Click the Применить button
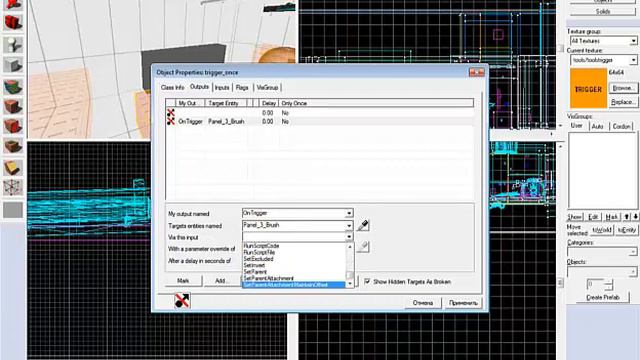 tap(463, 303)
